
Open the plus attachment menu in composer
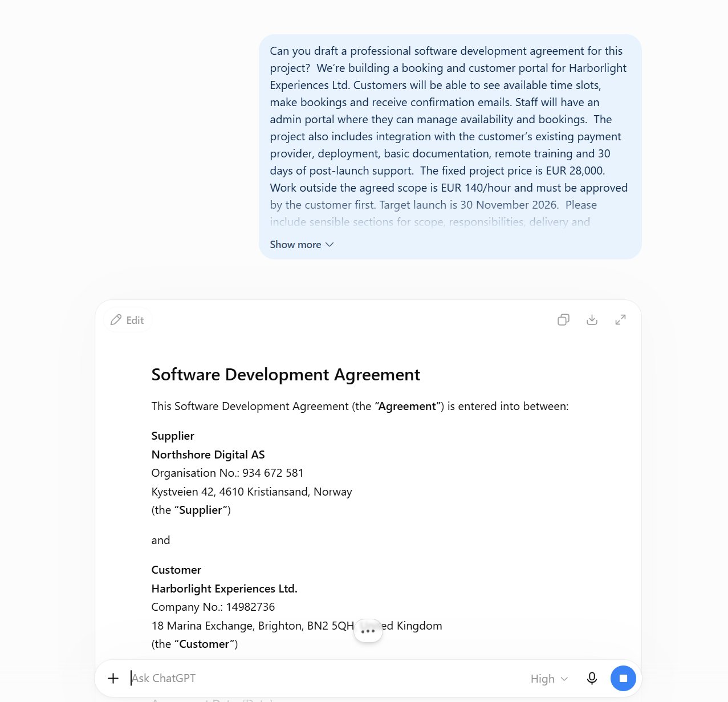coord(113,678)
